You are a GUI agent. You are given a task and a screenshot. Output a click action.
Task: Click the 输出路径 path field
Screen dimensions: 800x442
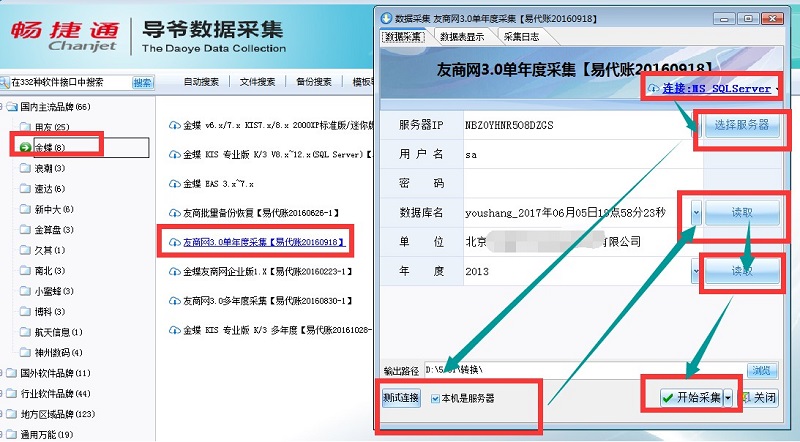point(583,370)
